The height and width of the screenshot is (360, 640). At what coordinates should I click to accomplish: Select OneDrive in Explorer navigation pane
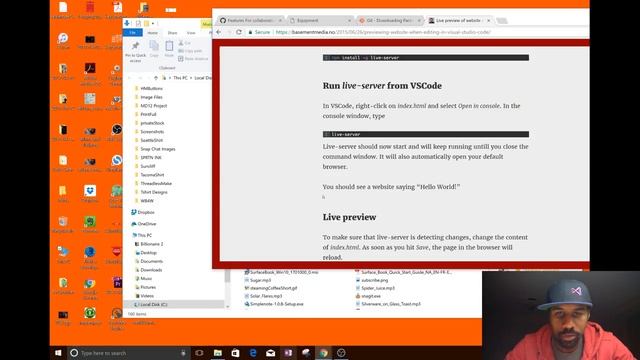[147, 224]
